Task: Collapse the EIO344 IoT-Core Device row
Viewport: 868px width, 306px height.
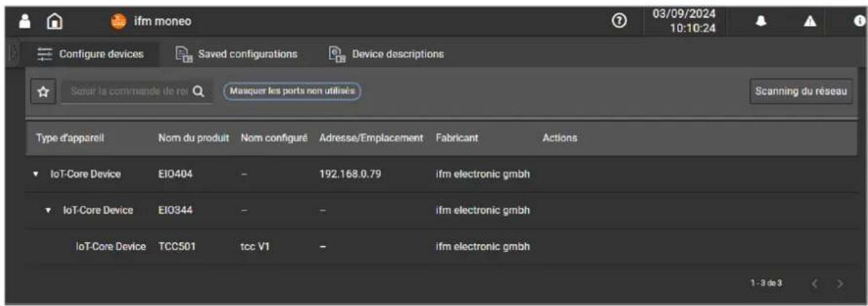Action: [49, 211]
